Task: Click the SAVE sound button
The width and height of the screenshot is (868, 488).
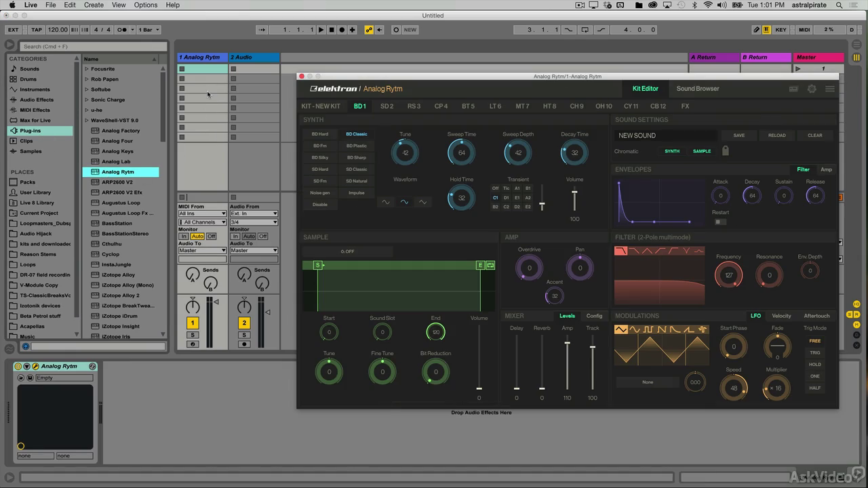Action: point(739,136)
